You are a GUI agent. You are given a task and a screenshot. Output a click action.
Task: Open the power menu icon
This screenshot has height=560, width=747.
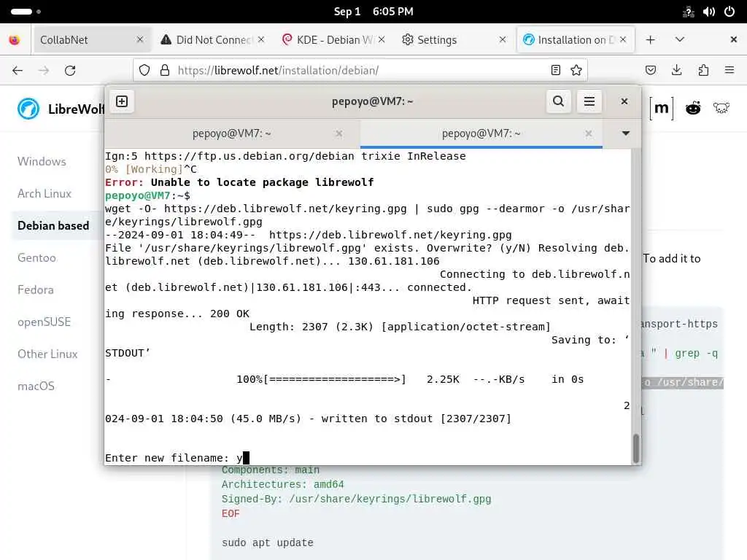click(x=729, y=12)
